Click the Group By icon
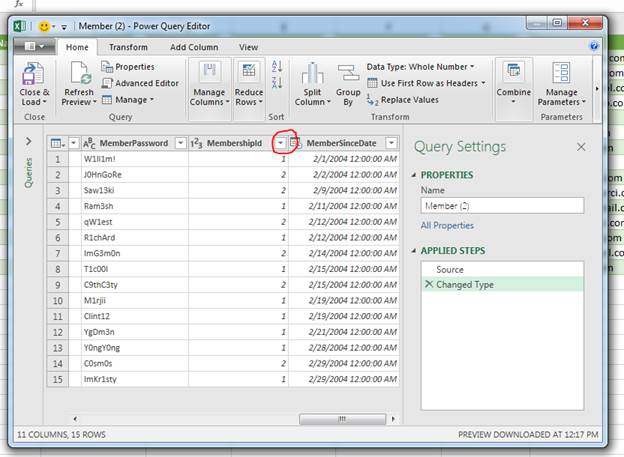Image resolution: width=624 pixels, height=457 pixels. point(348,73)
